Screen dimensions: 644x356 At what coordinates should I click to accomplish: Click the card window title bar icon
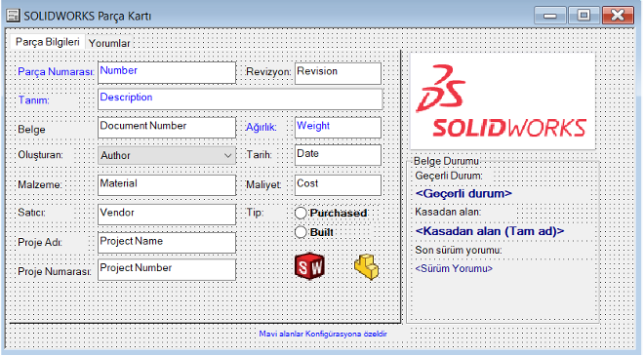(13, 16)
